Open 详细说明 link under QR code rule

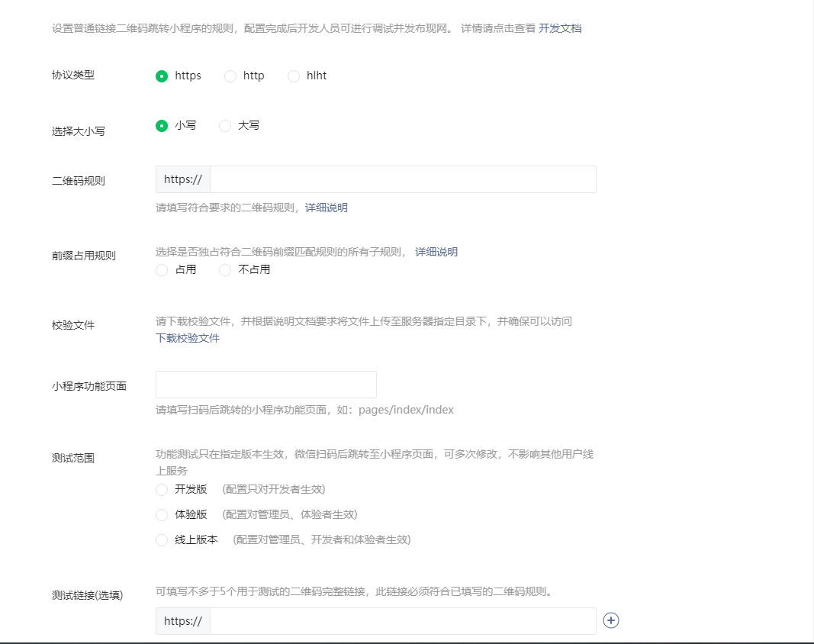coord(326,208)
